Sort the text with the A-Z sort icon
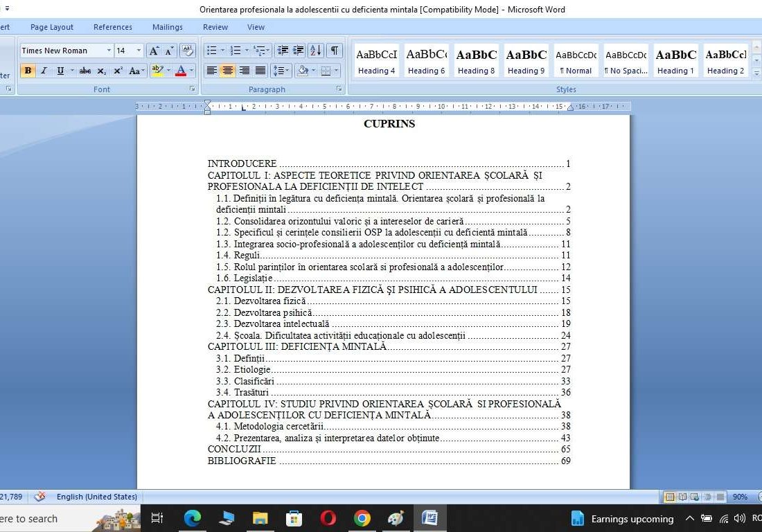The width and height of the screenshot is (762, 532). 316,50
